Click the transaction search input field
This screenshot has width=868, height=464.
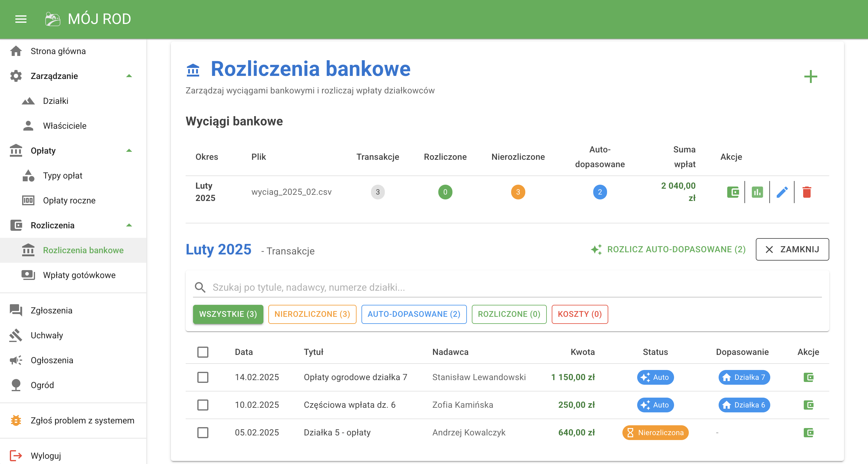click(x=404, y=287)
